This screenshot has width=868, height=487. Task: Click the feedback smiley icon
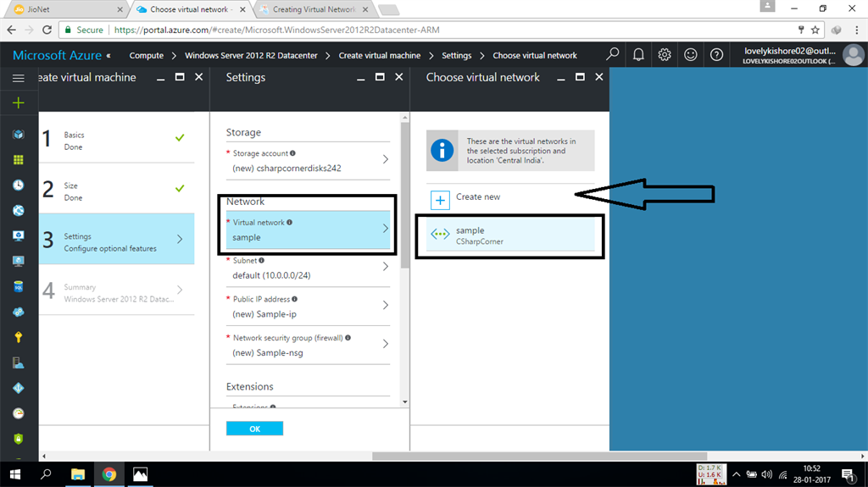[690, 55]
